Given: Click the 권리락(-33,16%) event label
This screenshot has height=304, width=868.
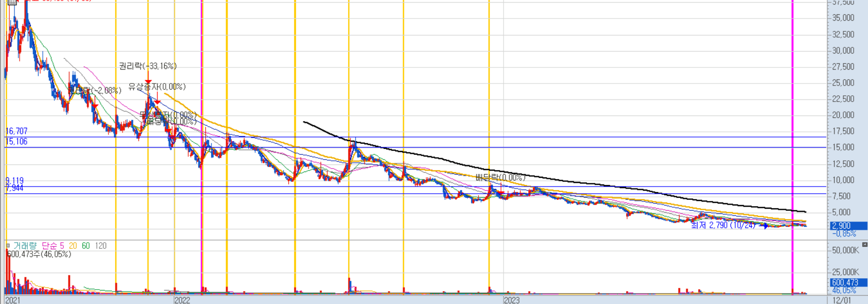Looking at the screenshot, I should 148,66.
